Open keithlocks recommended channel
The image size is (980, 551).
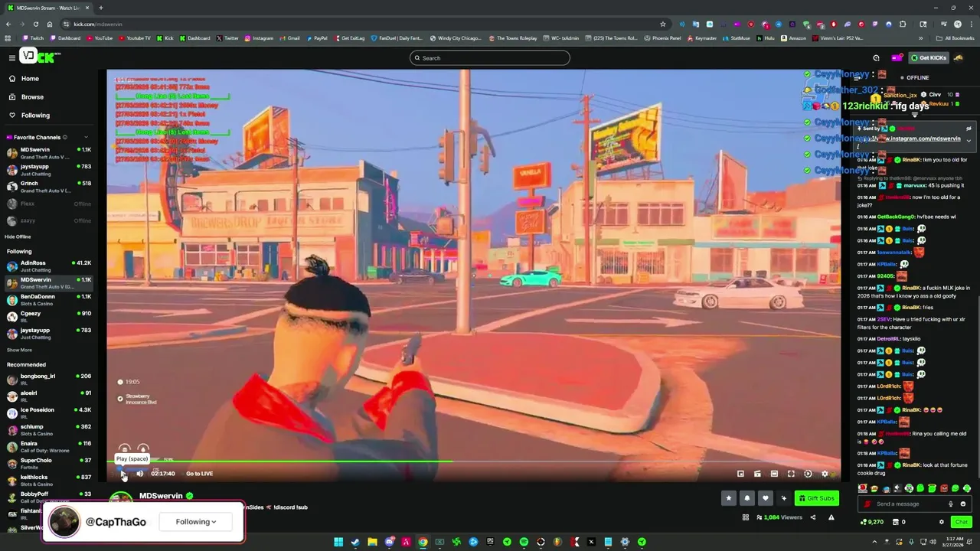48,481
